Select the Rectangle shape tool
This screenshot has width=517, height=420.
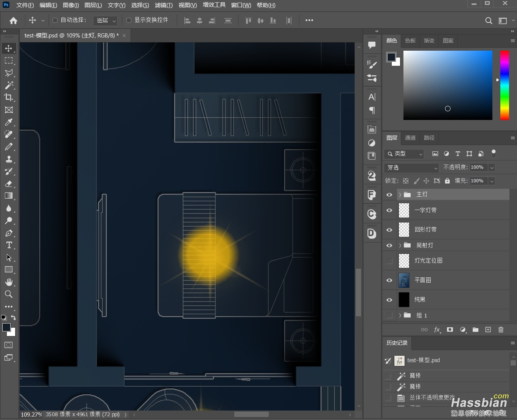[x=9, y=269]
